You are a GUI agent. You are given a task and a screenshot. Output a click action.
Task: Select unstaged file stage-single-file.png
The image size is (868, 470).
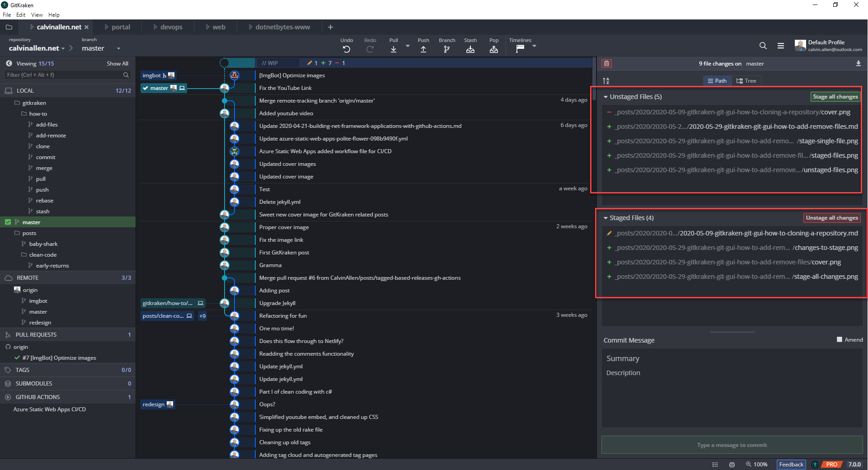[x=732, y=141]
